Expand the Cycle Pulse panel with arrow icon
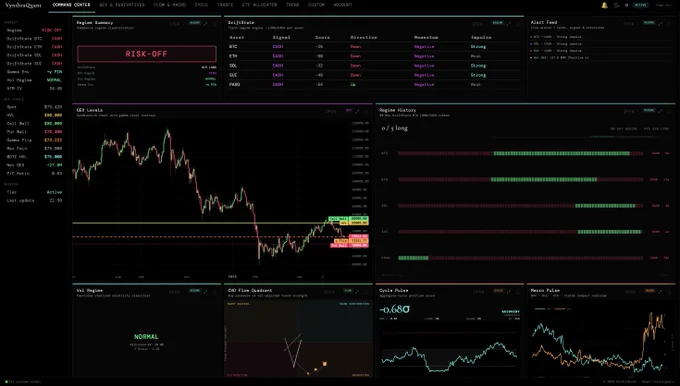 [509, 291]
